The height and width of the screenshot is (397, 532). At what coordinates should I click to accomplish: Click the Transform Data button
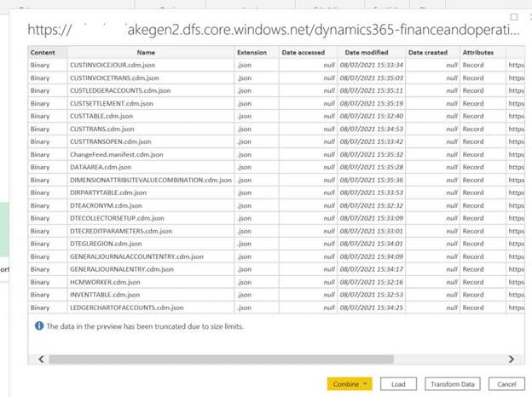pos(453,384)
